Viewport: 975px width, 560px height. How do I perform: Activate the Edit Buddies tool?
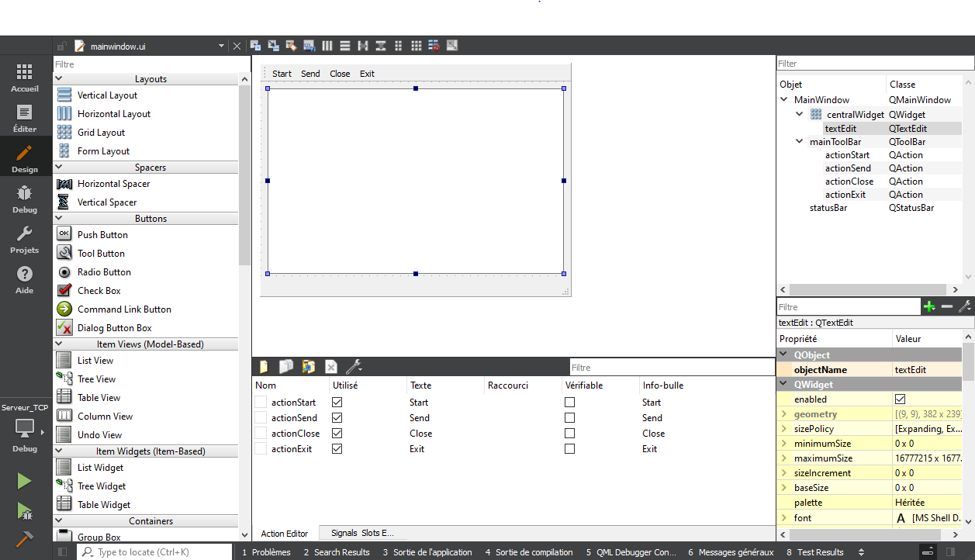pyautogui.click(x=290, y=45)
